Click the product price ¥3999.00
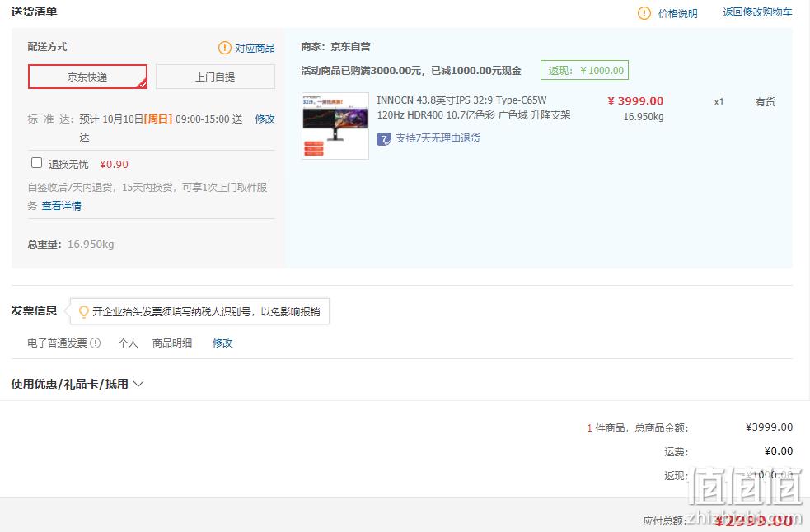This screenshot has height=532, width=810. (635, 101)
